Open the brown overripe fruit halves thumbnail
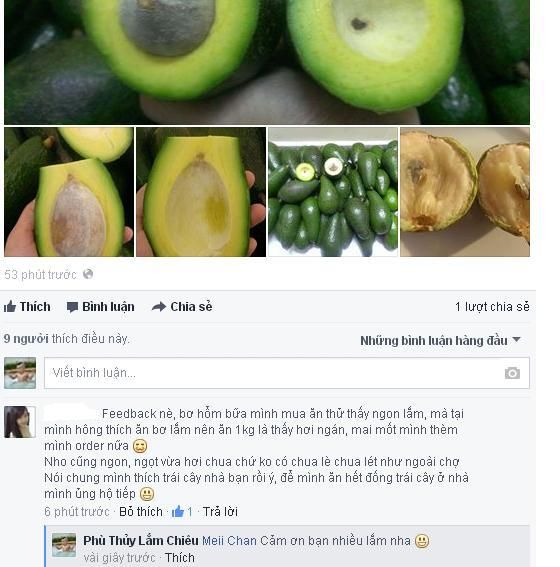The height and width of the screenshot is (567, 560). pyautogui.click(x=465, y=192)
